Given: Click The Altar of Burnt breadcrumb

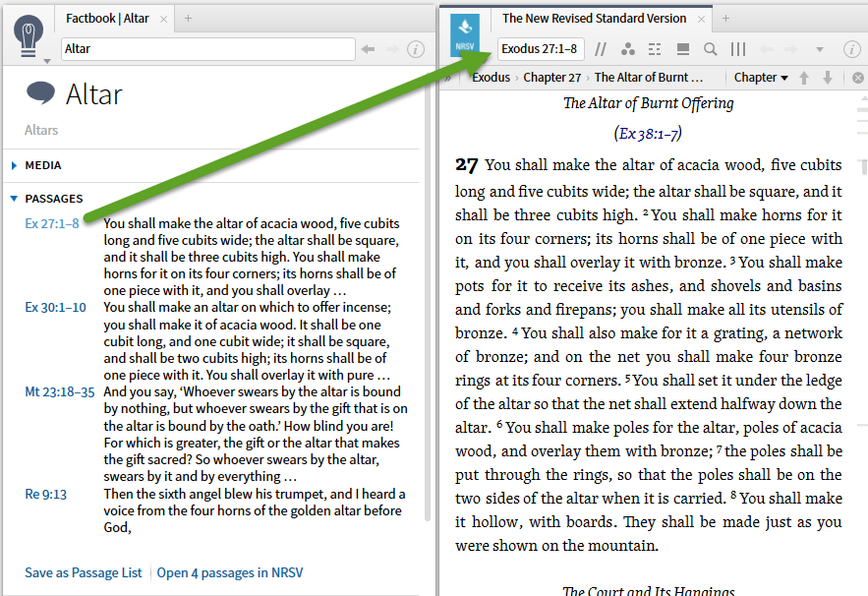Looking at the screenshot, I should [648, 78].
